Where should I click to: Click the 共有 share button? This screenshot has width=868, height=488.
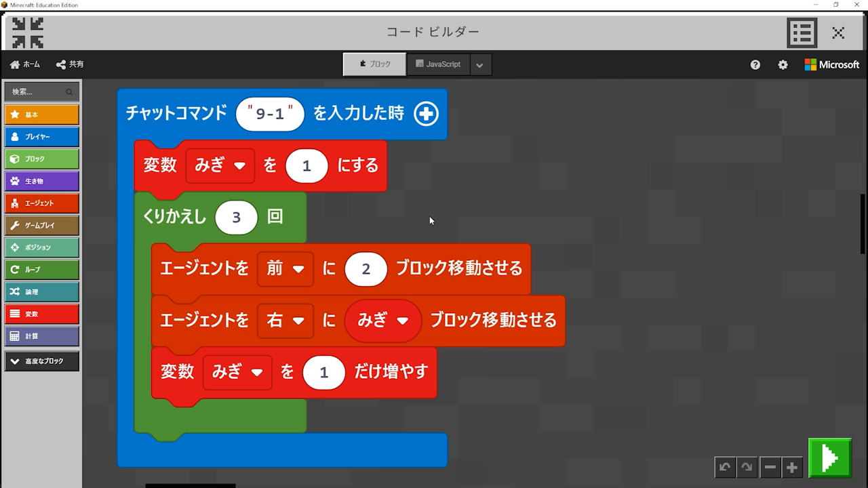(x=70, y=64)
